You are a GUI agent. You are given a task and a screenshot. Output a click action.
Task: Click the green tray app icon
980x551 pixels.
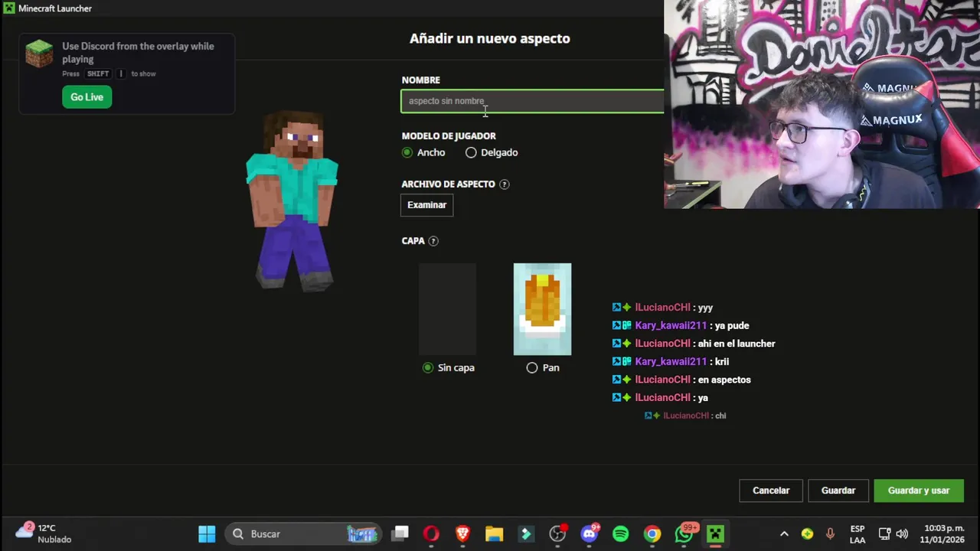click(x=807, y=534)
